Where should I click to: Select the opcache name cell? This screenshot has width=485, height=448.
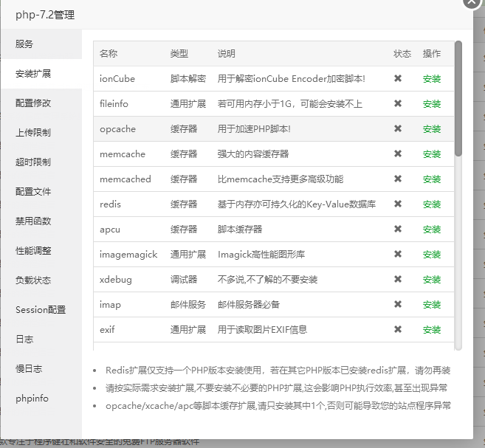(x=117, y=129)
